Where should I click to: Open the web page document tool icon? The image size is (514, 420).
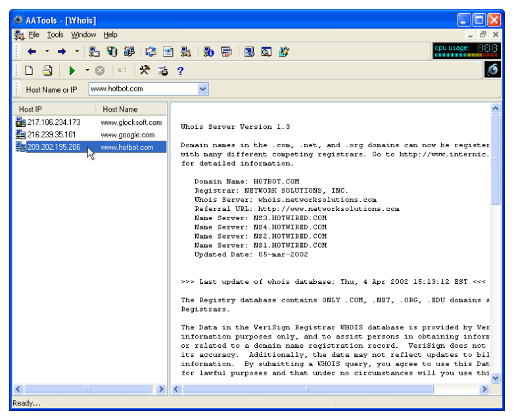coord(168,51)
